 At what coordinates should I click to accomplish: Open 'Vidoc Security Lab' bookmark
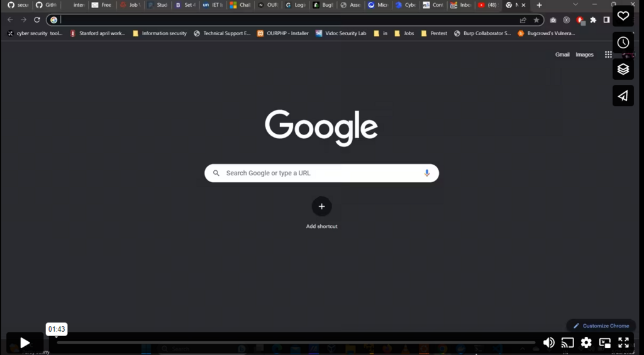point(341,33)
